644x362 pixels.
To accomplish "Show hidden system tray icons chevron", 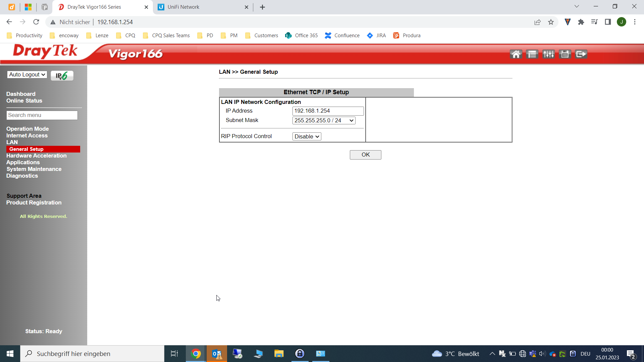I will (492, 354).
